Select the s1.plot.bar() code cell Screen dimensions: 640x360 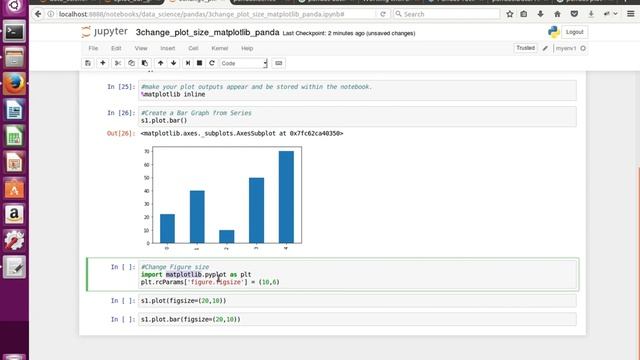(358, 117)
